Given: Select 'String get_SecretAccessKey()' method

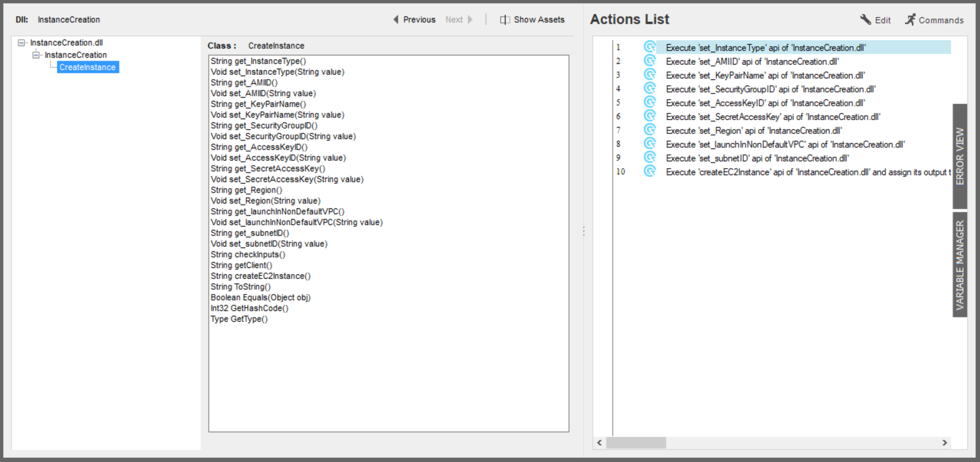Looking at the screenshot, I should tap(268, 168).
